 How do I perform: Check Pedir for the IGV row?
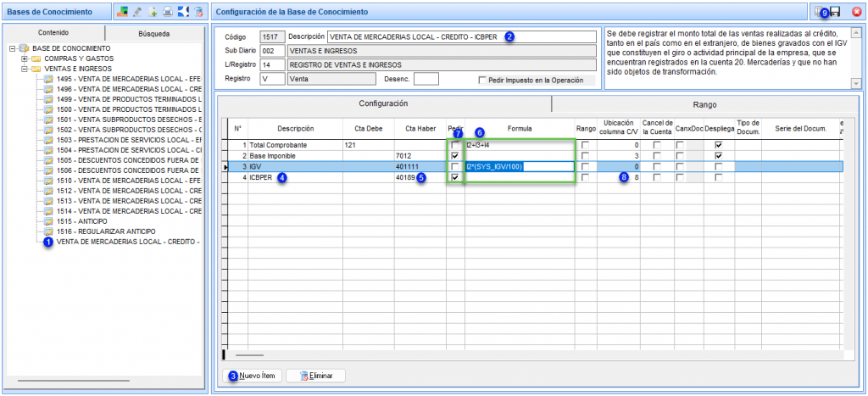pyautogui.click(x=455, y=166)
